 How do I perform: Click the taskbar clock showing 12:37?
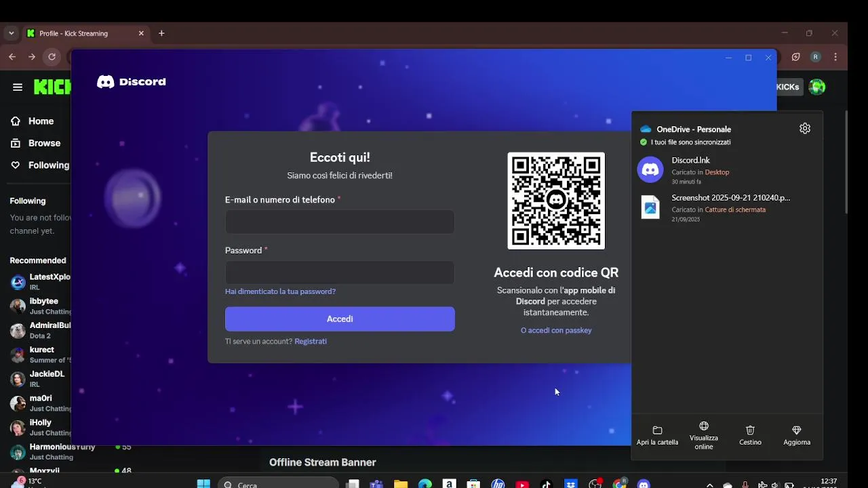coord(829,483)
